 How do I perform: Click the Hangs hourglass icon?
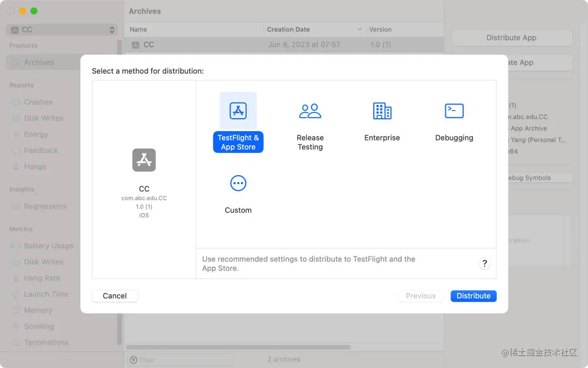[16, 167]
